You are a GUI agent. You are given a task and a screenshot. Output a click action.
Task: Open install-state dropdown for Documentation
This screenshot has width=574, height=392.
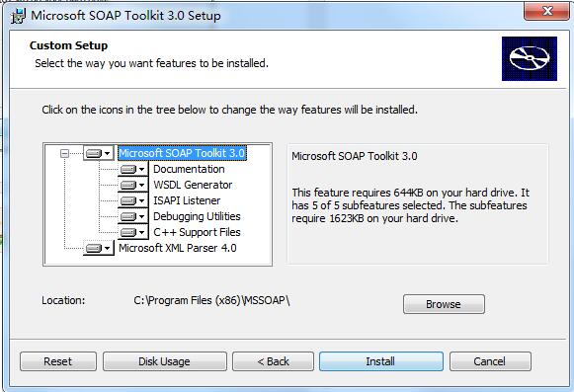(132, 169)
